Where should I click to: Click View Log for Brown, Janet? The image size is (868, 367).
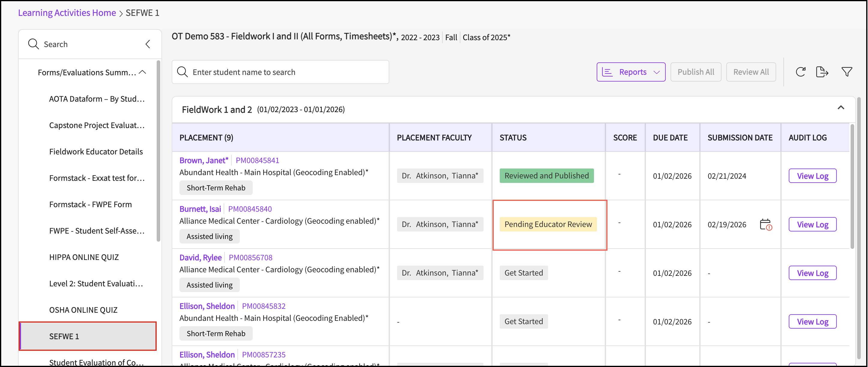pyautogui.click(x=812, y=176)
